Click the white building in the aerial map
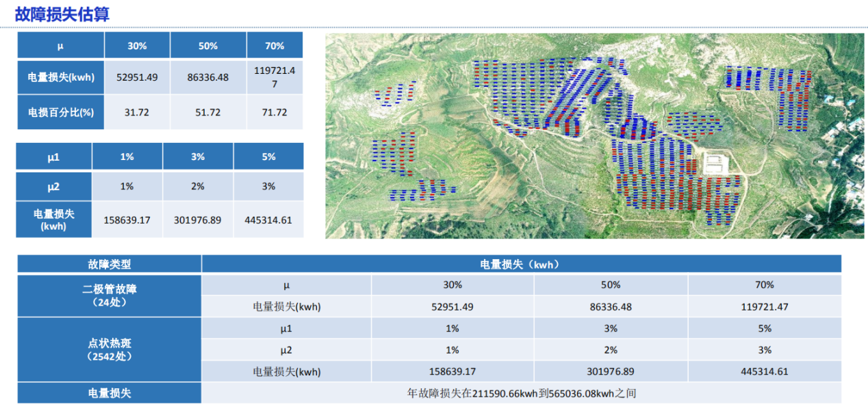Screen dimensions: 868x413 (715, 163)
